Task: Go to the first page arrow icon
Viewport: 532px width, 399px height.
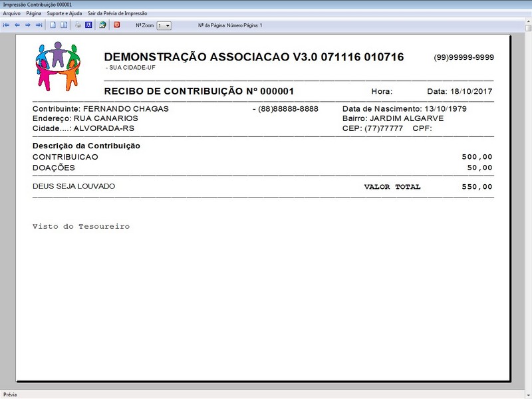Action: pos(6,25)
